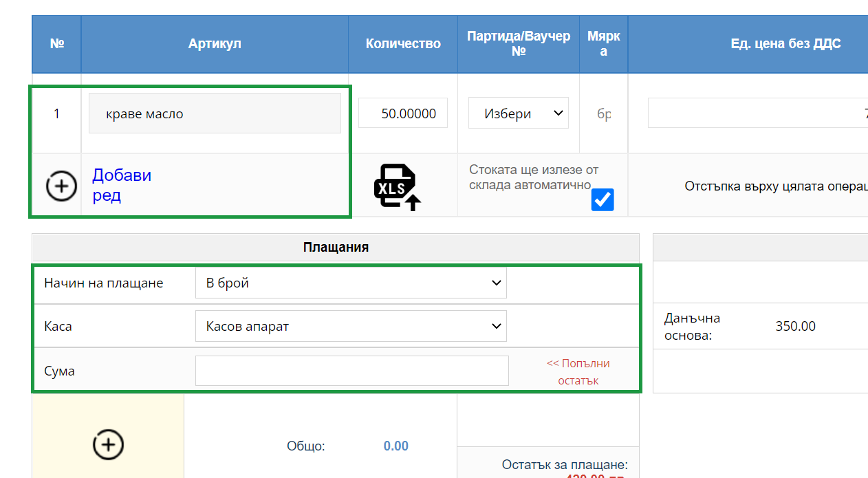Open the Начин на плащане dropdown
The width and height of the screenshot is (868, 478).
click(351, 283)
